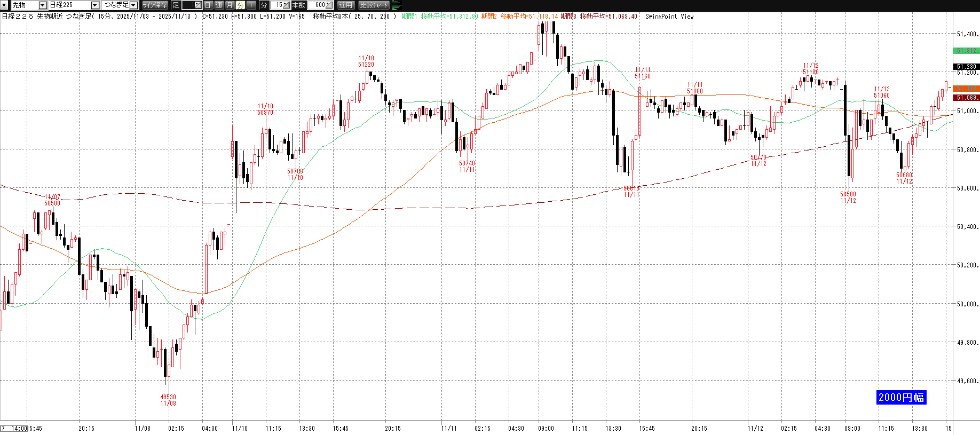
Task: Expand the 日経225 symbol dropdown
Action: 95,5
